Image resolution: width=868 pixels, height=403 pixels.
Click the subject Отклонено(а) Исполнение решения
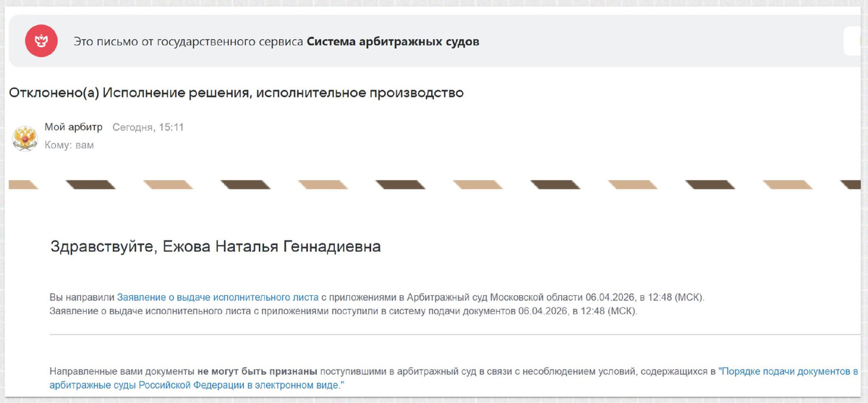click(237, 93)
